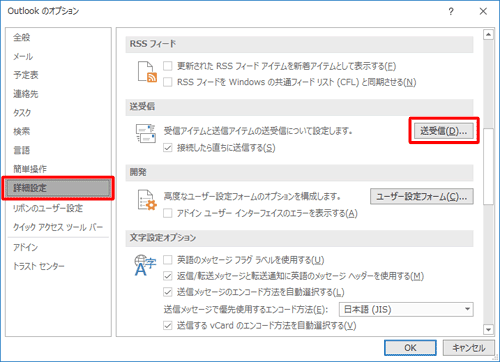Click the send/receive envelopes icon

coord(146,133)
